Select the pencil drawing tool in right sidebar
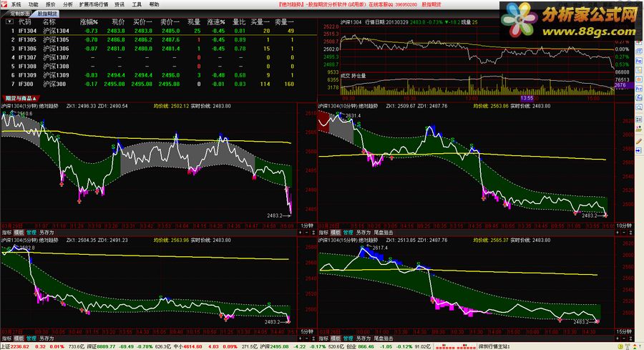 [x=639, y=141]
